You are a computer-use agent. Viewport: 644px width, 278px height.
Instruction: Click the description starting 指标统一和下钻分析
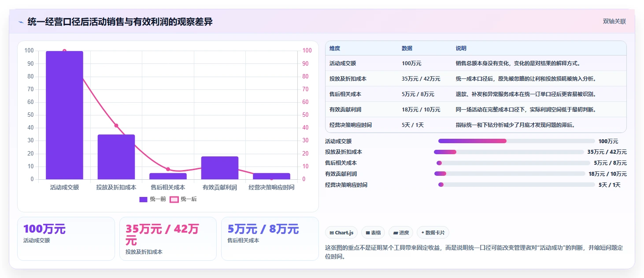[x=517, y=125]
